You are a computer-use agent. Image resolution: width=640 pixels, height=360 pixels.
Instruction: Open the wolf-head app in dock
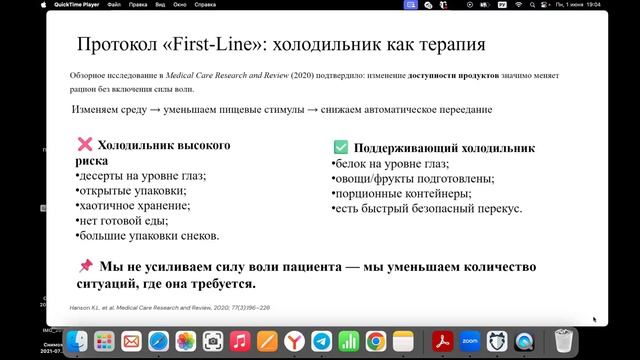point(497,341)
